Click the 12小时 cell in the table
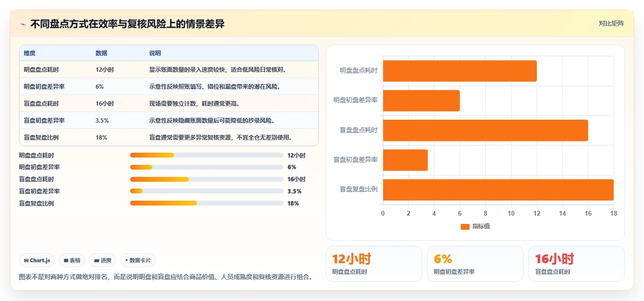The height and width of the screenshot is (301, 644). coord(105,70)
